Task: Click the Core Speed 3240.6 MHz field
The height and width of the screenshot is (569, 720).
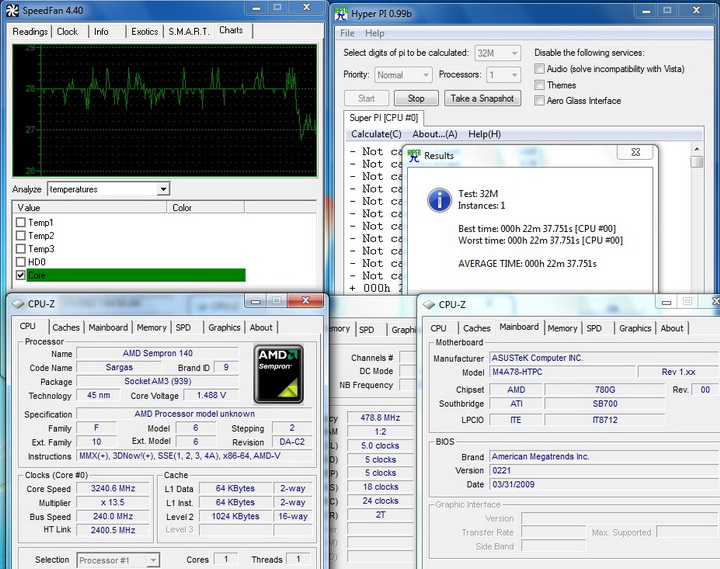Action: (113, 489)
